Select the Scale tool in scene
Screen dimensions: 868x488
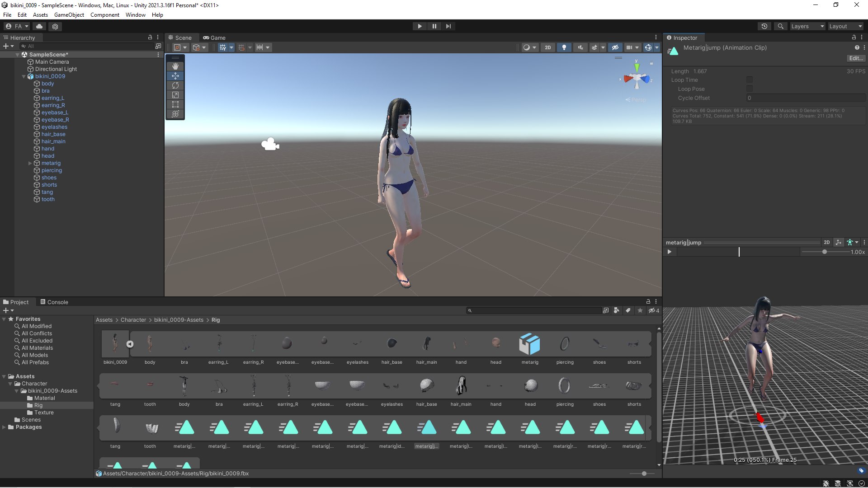(x=175, y=95)
